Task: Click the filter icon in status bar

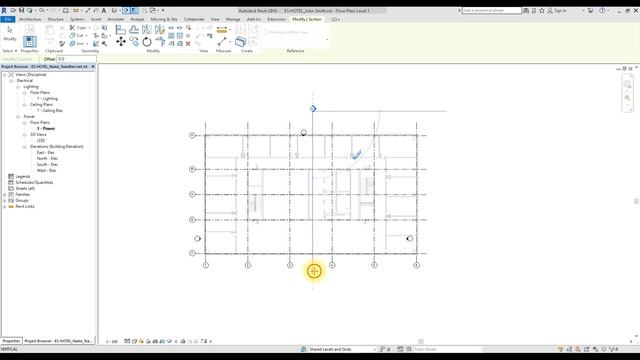Action: coord(611,349)
